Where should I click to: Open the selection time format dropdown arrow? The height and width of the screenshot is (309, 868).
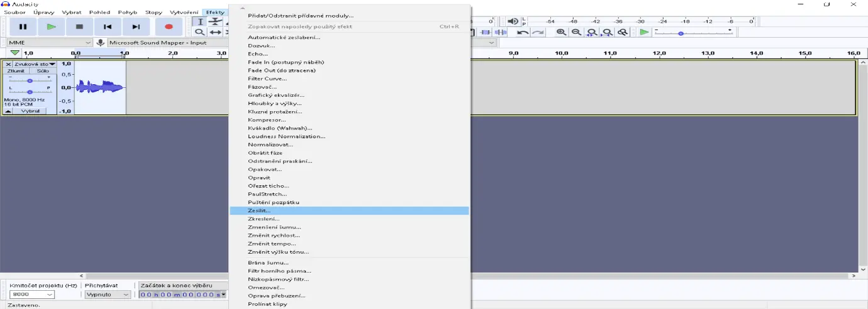coord(223,295)
